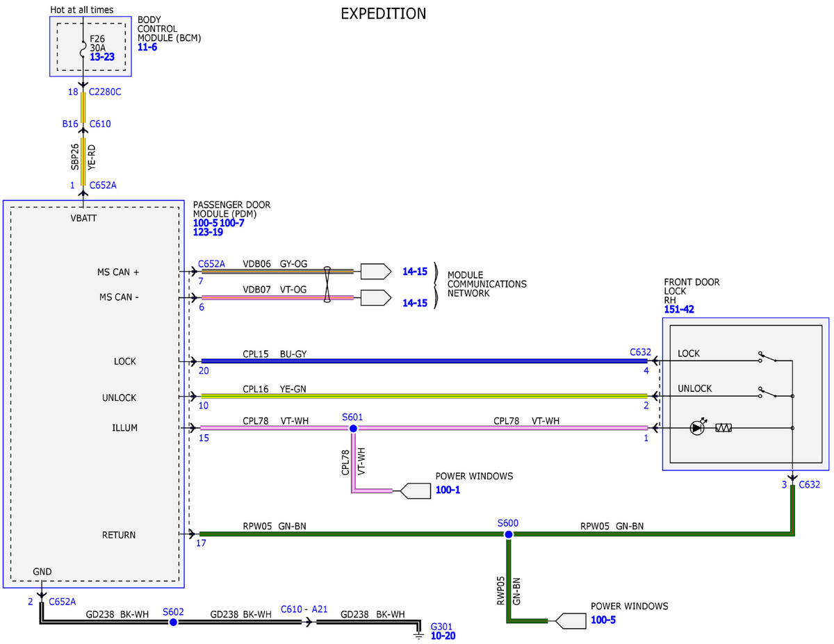Open the 151-42 Front Door Lock RH link
Image resolution: width=834 pixels, height=644 pixels.
(679, 309)
